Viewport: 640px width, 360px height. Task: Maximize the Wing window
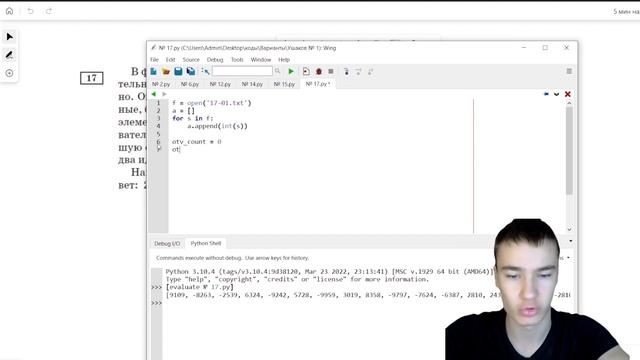coord(545,48)
